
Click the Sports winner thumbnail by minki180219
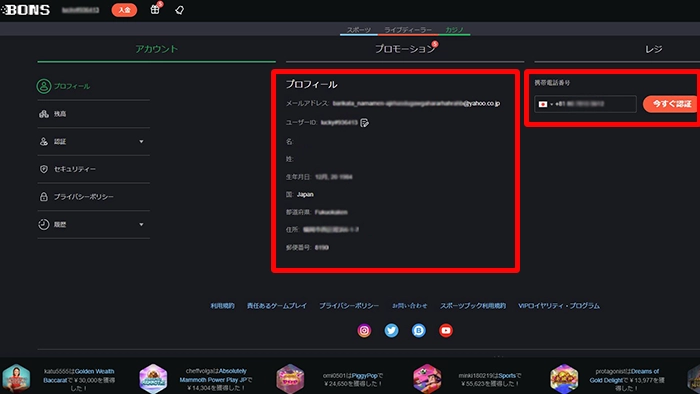[x=427, y=379]
